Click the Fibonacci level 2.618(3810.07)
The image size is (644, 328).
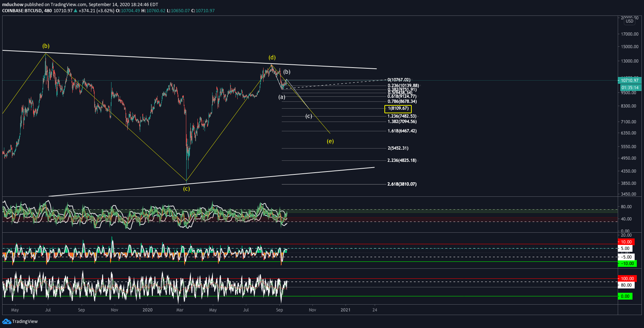[x=402, y=184]
